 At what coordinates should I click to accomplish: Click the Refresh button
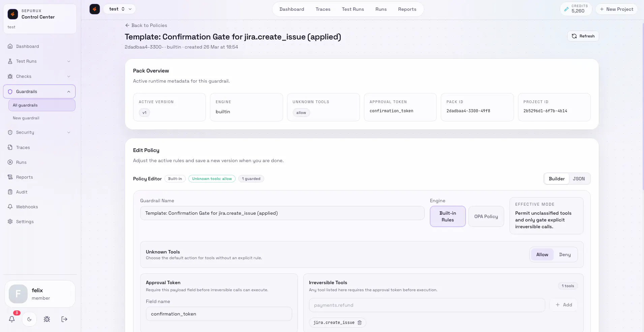pyautogui.click(x=583, y=36)
